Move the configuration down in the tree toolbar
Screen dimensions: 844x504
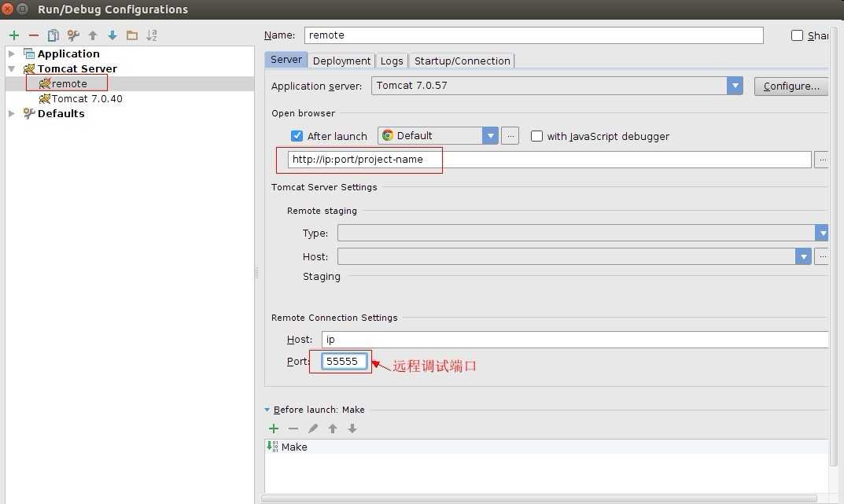112,35
